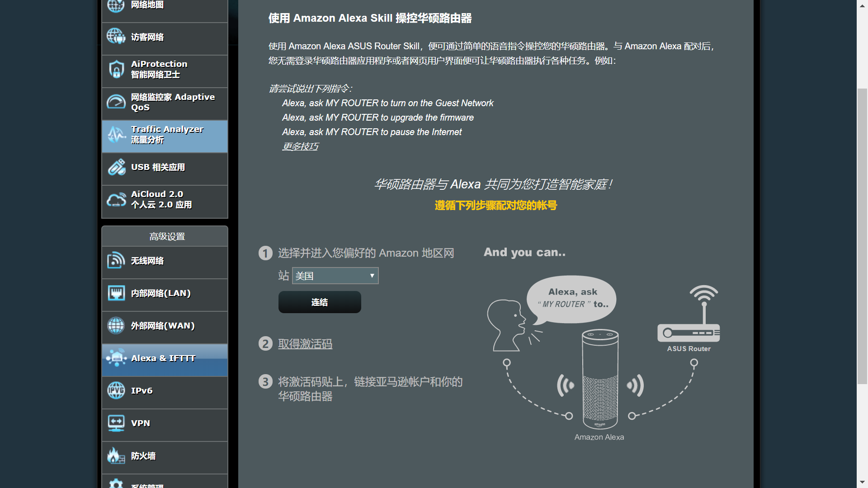Go to AiProtection 智能网络卫士 page
This screenshot has width=868, height=488.
pyautogui.click(x=165, y=71)
